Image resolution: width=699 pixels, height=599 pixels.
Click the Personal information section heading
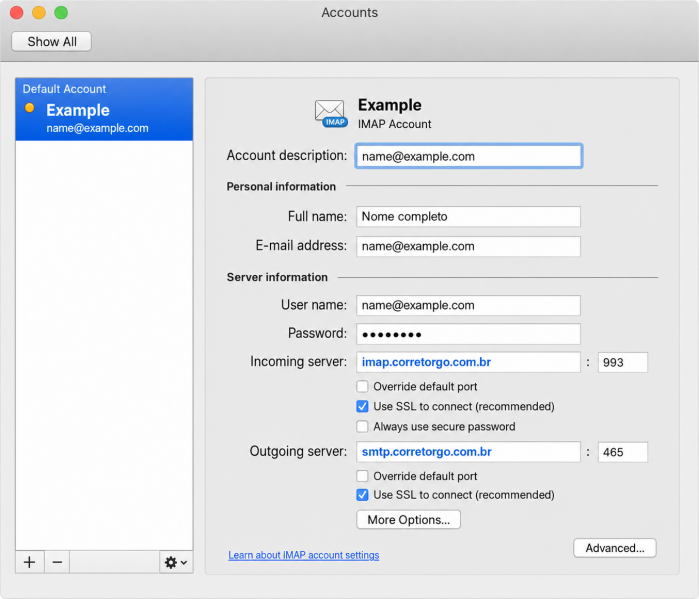[x=281, y=186]
